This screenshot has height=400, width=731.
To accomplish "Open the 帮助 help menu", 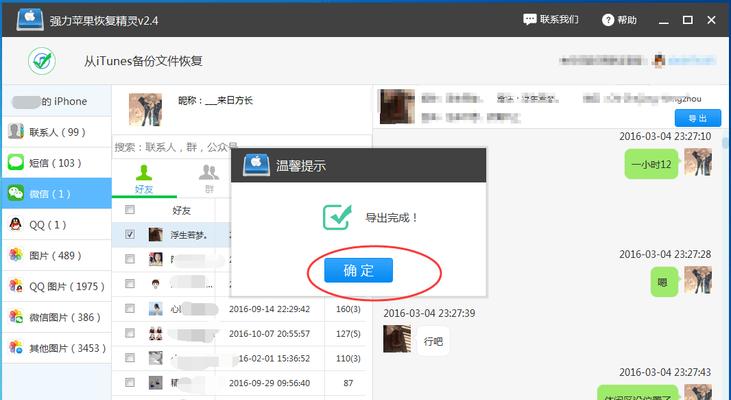I will pyautogui.click(x=619, y=20).
